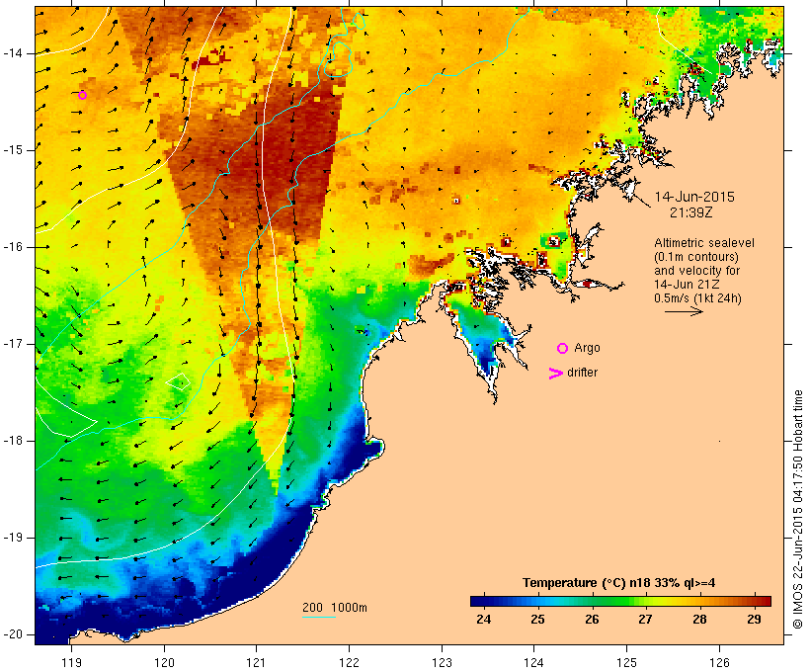Screen dimensions: 810x672
Task: Click the dark red end of the colorbar
Action: click(767, 601)
